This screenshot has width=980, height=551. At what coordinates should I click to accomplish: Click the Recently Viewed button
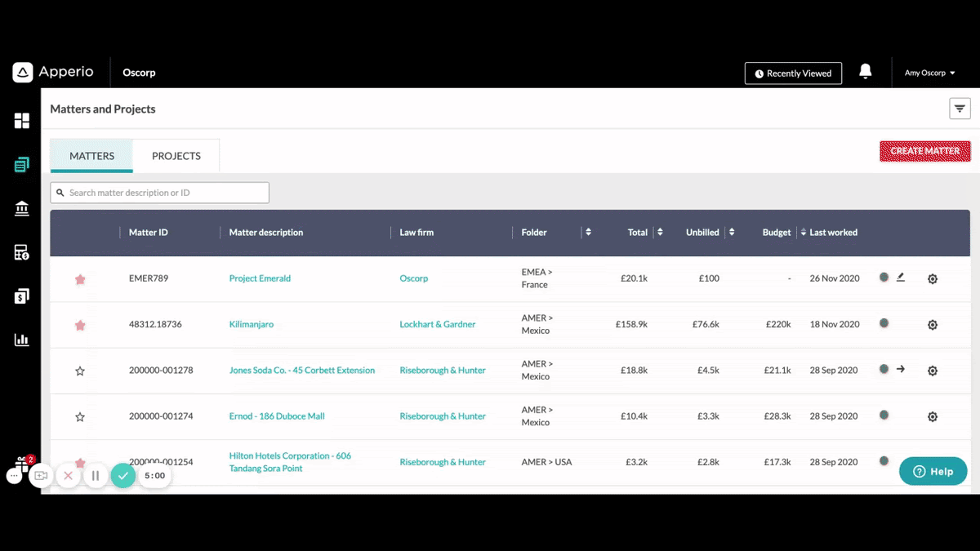click(793, 73)
